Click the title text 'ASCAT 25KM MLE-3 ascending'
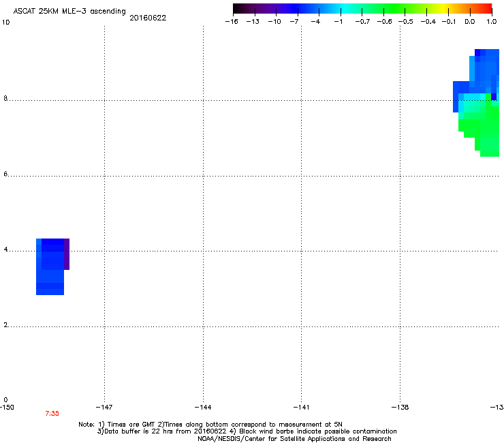 tap(69, 11)
